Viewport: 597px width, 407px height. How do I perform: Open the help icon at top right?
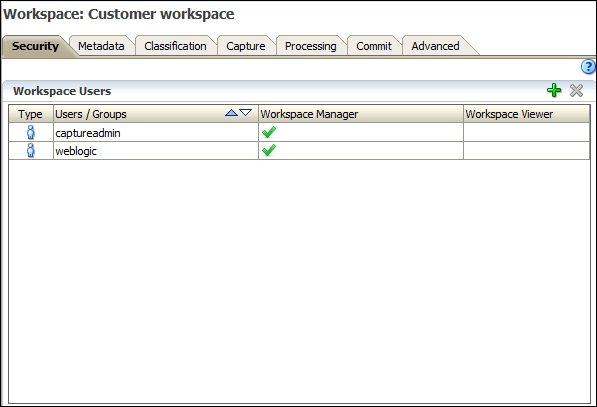[588, 67]
